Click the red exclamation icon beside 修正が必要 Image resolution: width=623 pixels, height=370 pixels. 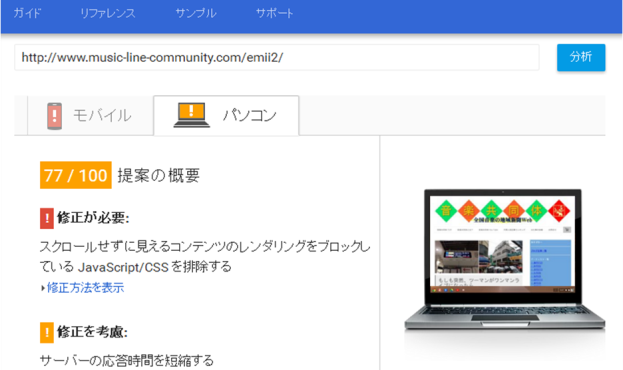[x=47, y=218]
